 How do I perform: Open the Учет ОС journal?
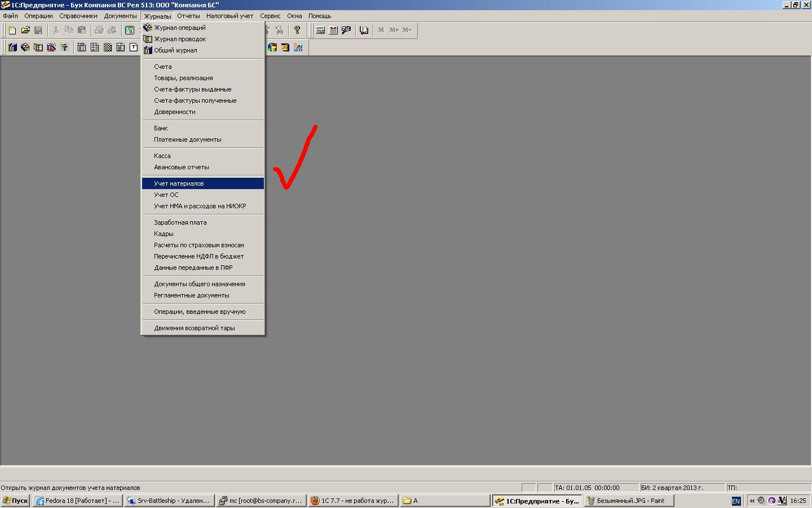point(203,195)
